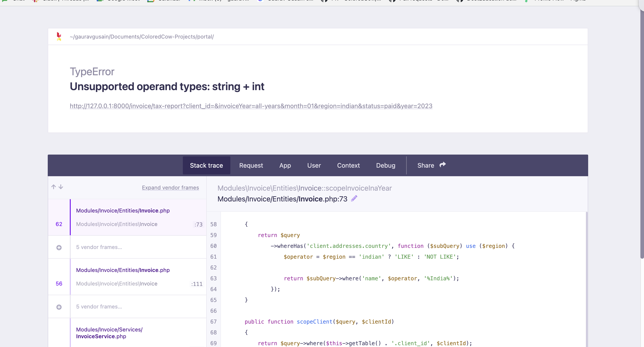
Task: Click Expand vendor frames
Action: coord(170,187)
